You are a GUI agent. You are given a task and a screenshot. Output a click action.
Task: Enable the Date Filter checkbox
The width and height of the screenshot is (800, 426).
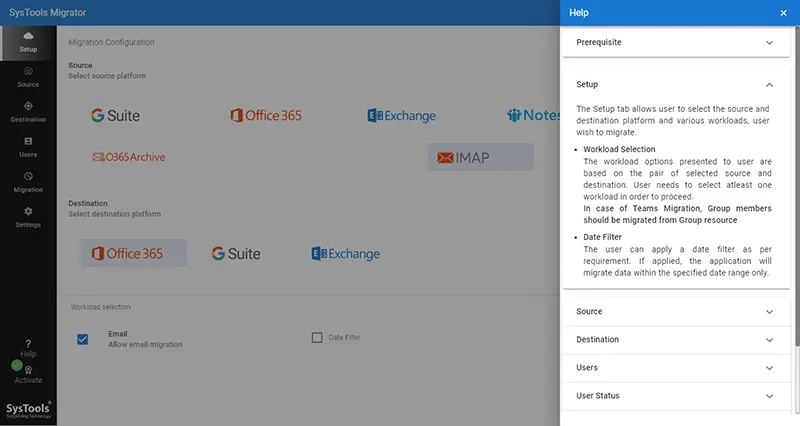[317, 338]
